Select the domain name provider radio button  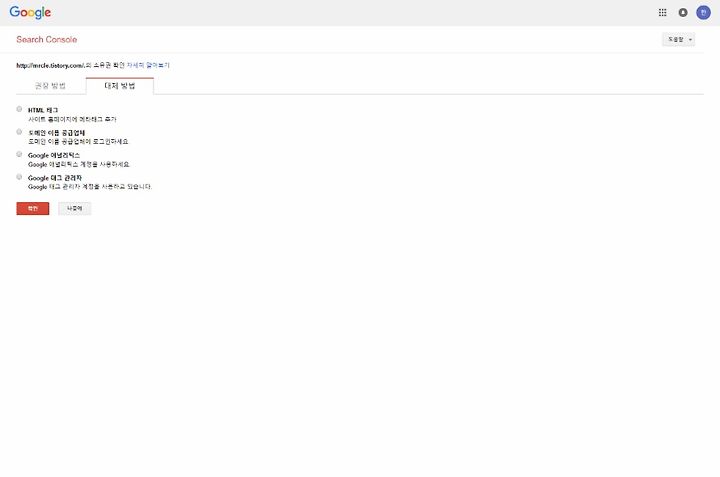pyautogui.click(x=19, y=132)
